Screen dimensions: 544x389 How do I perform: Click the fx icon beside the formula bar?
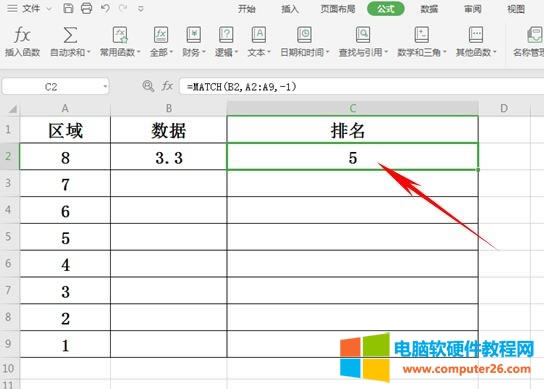click(x=167, y=86)
